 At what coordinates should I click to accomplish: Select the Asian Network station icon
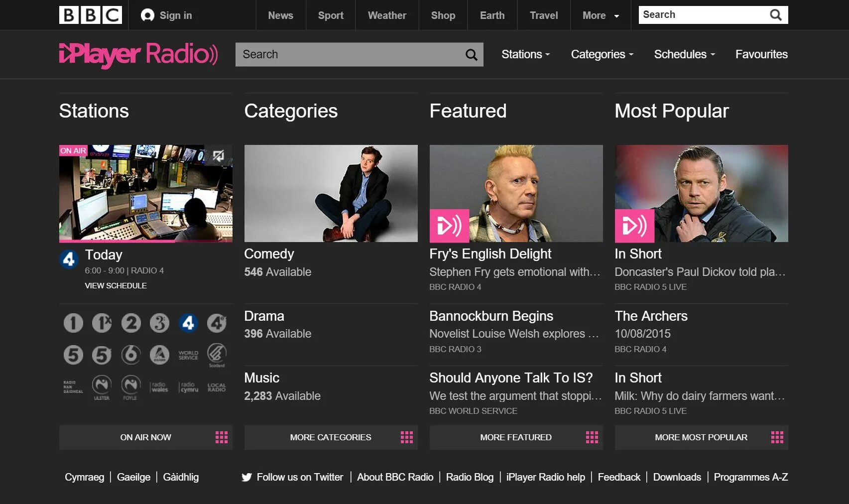click(x=159, y=355)
